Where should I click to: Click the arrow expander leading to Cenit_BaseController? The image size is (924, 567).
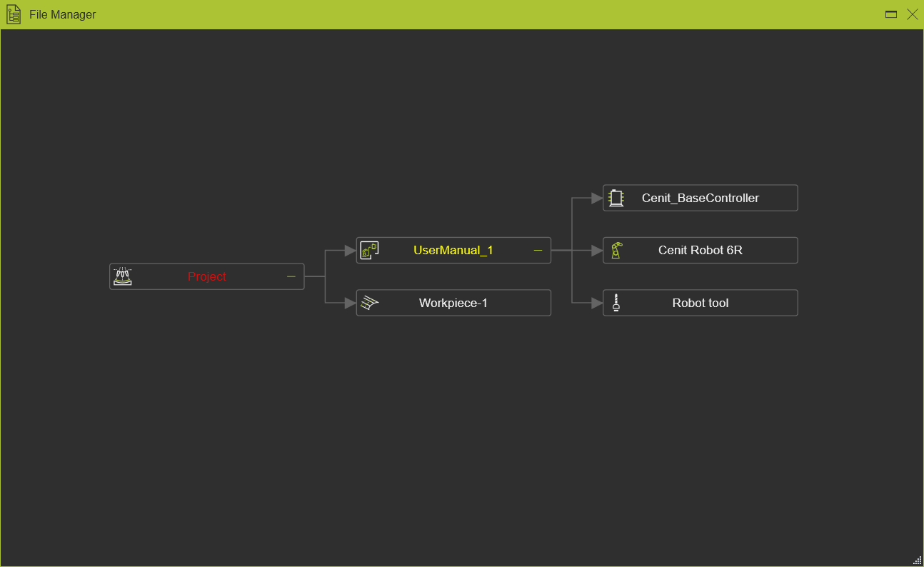coord(596,198)
